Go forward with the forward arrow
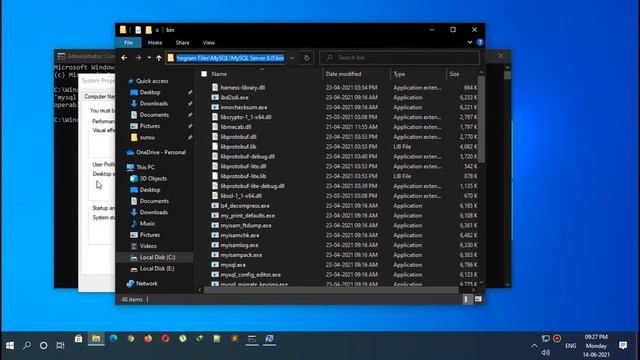 pos(138,58)
